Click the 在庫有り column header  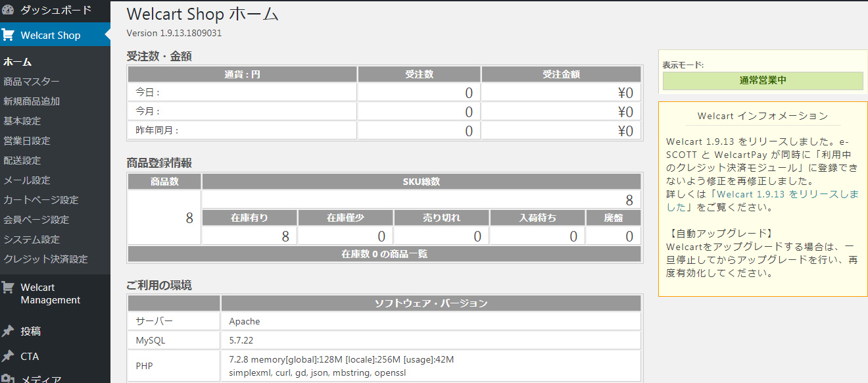click(249, 218)
